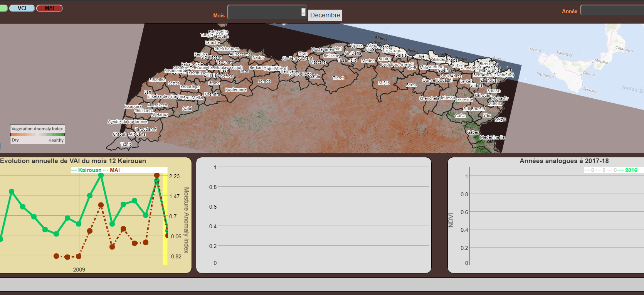Image resolution: width=644 pixels, height=295 pixels.
Task: Click the Al Hoceima region label
Action: pos(240,54)
